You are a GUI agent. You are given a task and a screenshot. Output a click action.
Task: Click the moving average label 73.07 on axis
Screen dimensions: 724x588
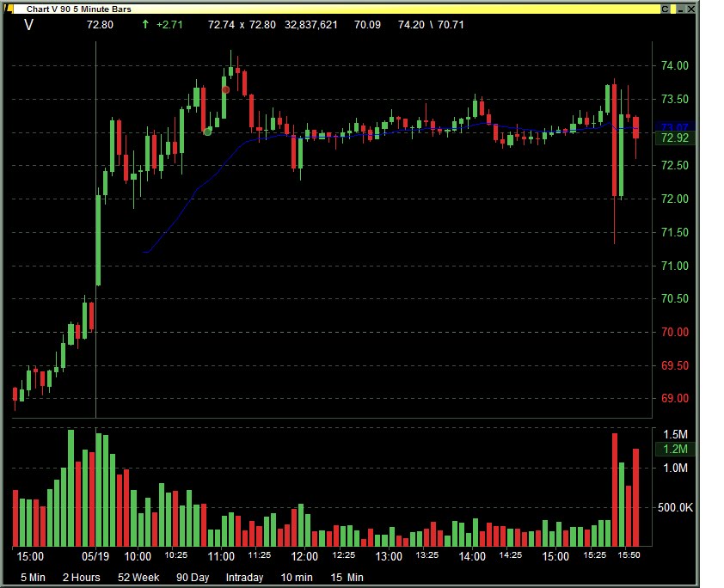(x=675, y=127)
